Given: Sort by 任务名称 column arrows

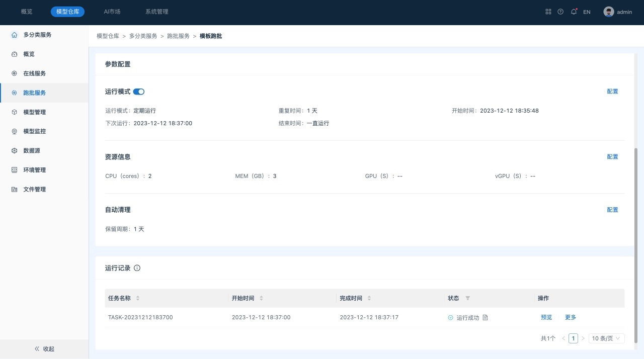Looking at the screenshot, I should pos(138,298).
